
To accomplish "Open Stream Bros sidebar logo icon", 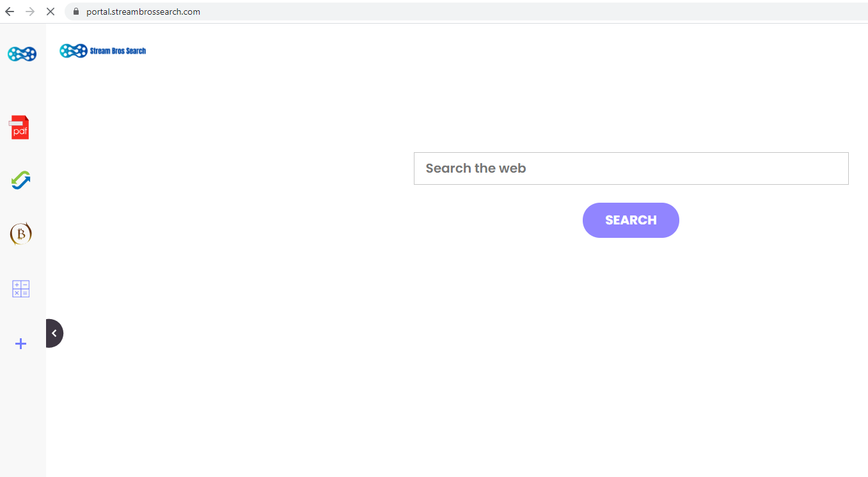I will point(22,54).
